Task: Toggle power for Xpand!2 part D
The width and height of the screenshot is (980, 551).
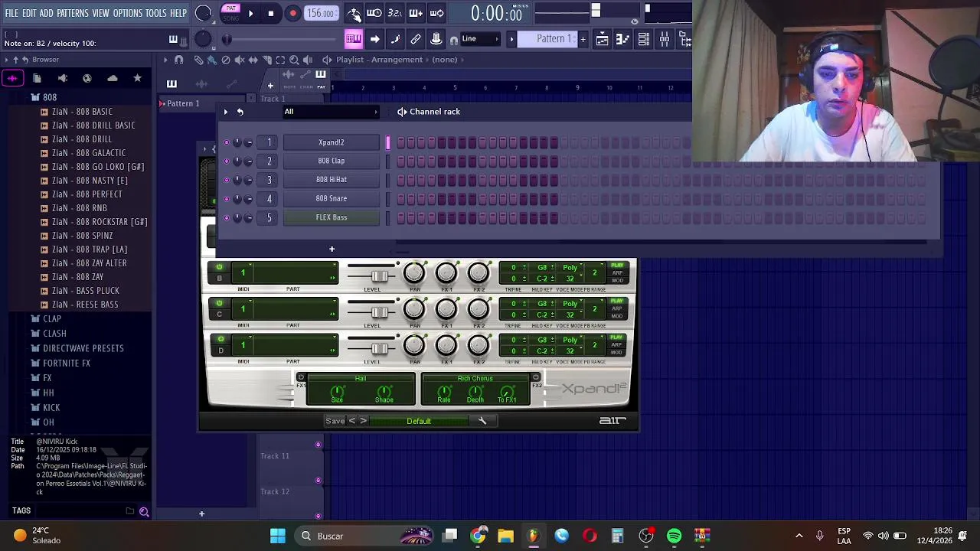Action: tap(220, 339)
